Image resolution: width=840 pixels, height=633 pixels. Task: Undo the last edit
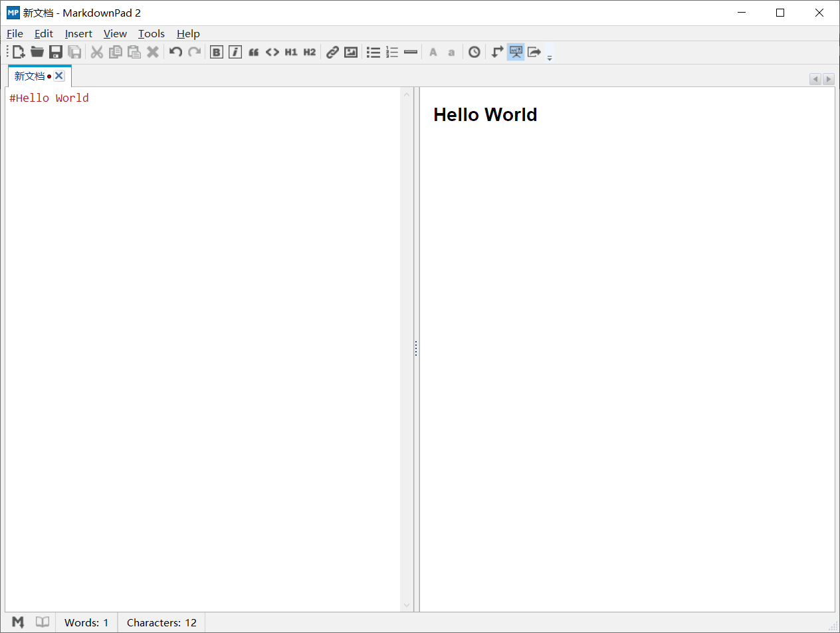pyautogui.click(x=175, y=52)
